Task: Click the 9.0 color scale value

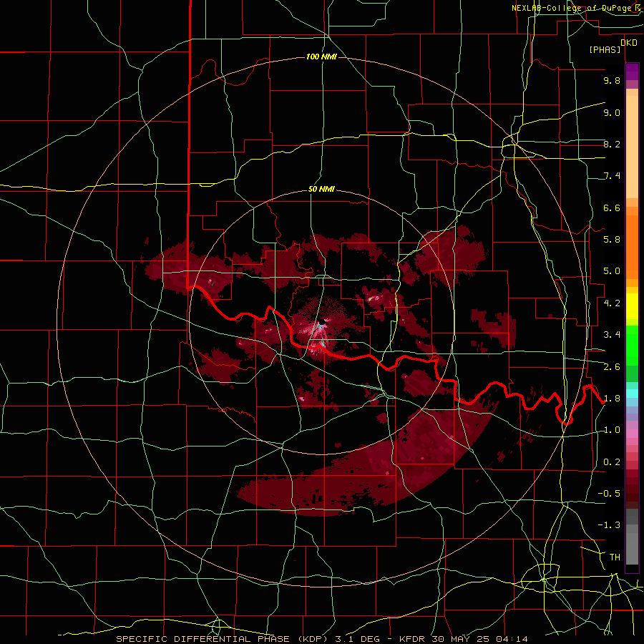Action: click(x=612, y=112)
